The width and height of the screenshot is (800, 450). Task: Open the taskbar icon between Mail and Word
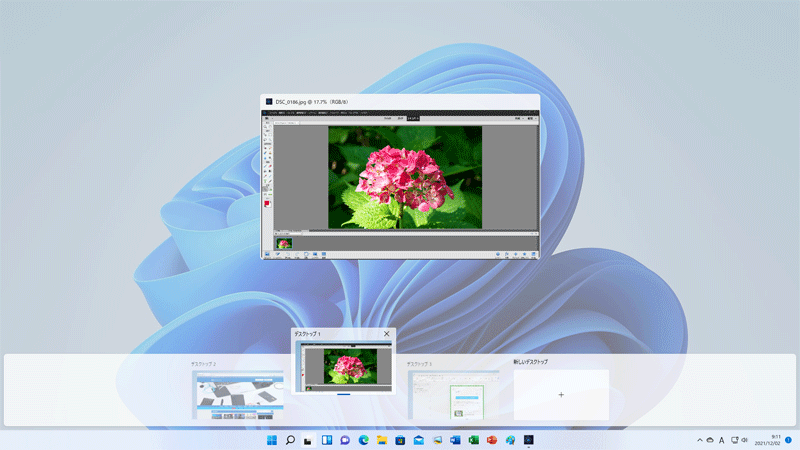coord(437,440)
